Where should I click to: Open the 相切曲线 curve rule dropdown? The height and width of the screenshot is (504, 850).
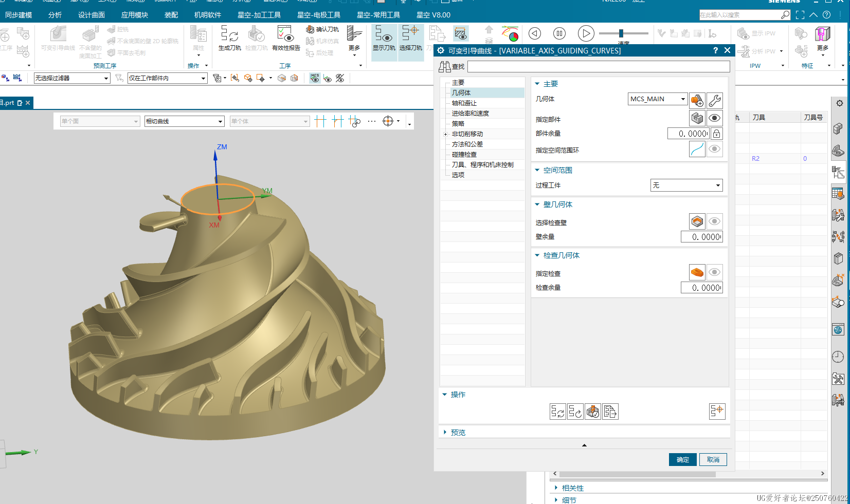coord(184,121)
